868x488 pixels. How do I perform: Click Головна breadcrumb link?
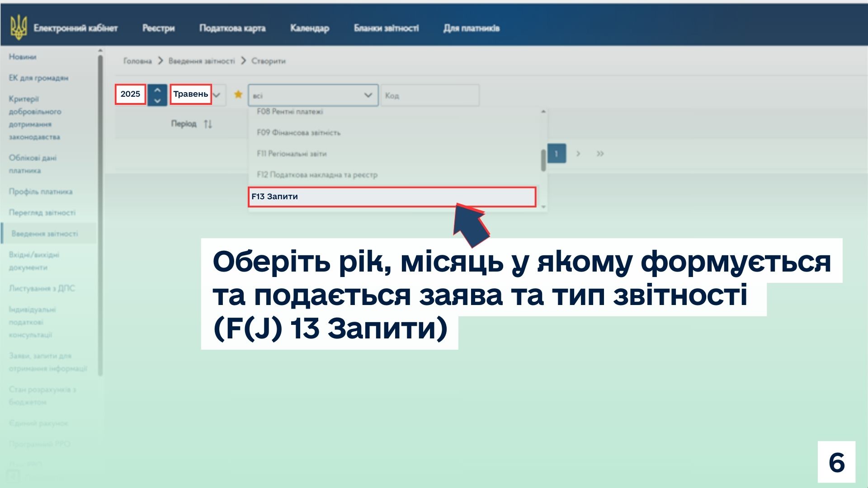137,61
